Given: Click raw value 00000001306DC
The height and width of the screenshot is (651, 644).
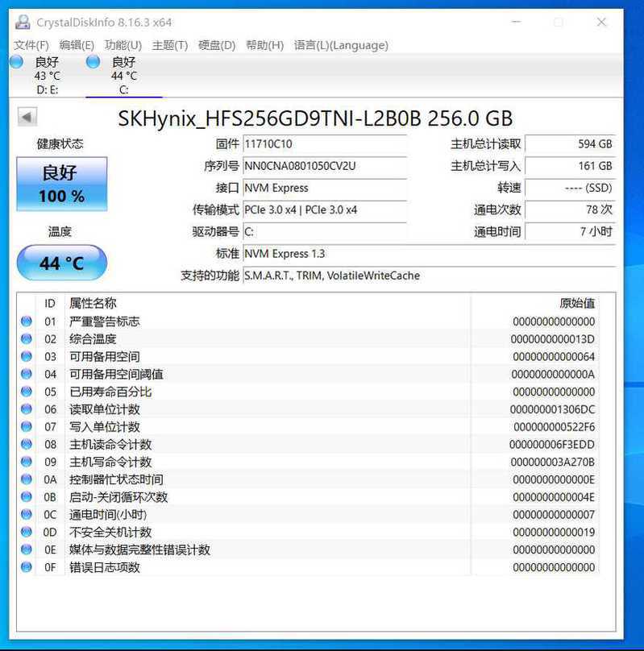Looking at the screenshot, I should click(553, 409).
